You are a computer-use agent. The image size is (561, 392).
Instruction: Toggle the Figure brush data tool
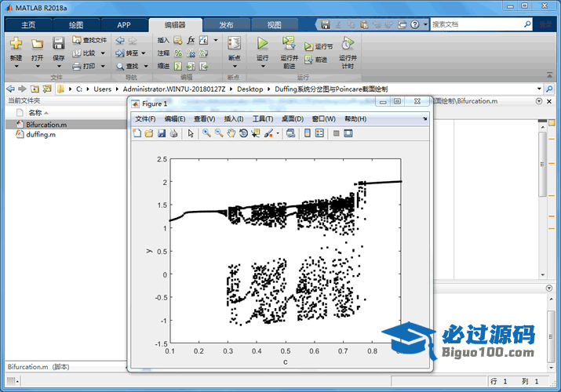268,133
